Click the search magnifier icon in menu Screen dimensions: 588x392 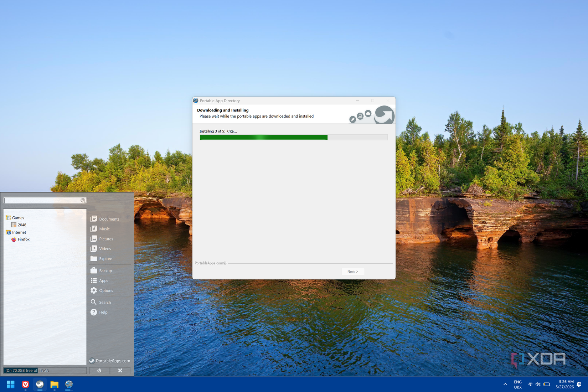click(x=83, y=201)
